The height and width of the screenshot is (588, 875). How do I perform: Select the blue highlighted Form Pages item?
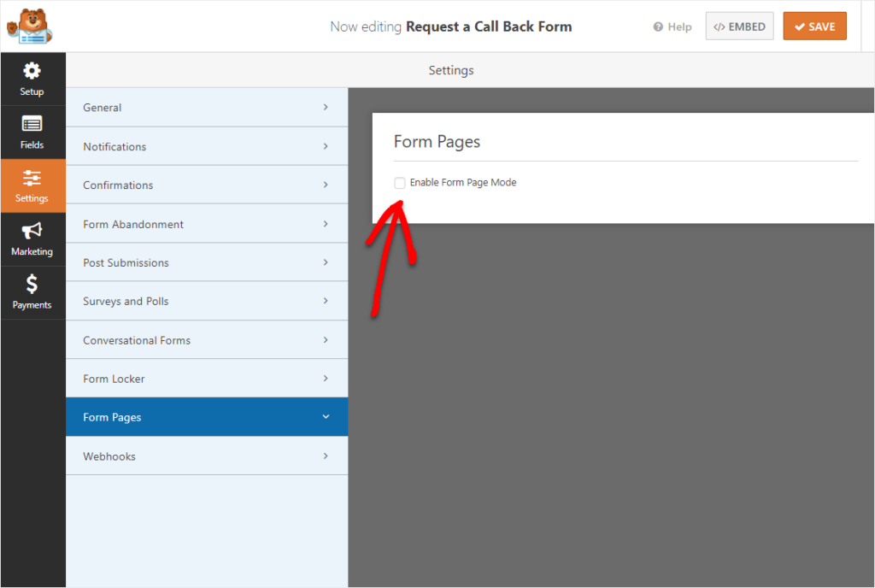click(x=207, y=416)
